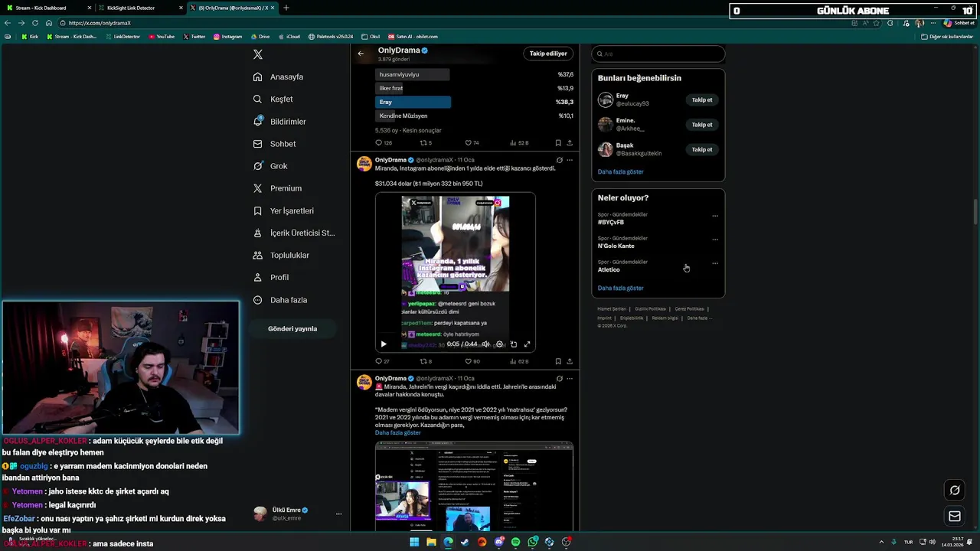The height and width of the screenshot is (551, 980).
Task: Open Diğer sık kullanılanlar bookmarks folder
Action: pos(947,37)
